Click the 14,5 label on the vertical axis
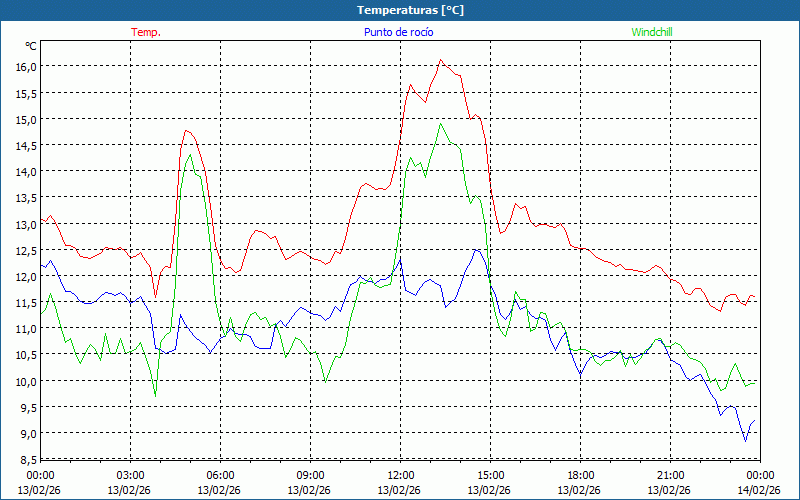800x500 pixels. tap(25, 145)
